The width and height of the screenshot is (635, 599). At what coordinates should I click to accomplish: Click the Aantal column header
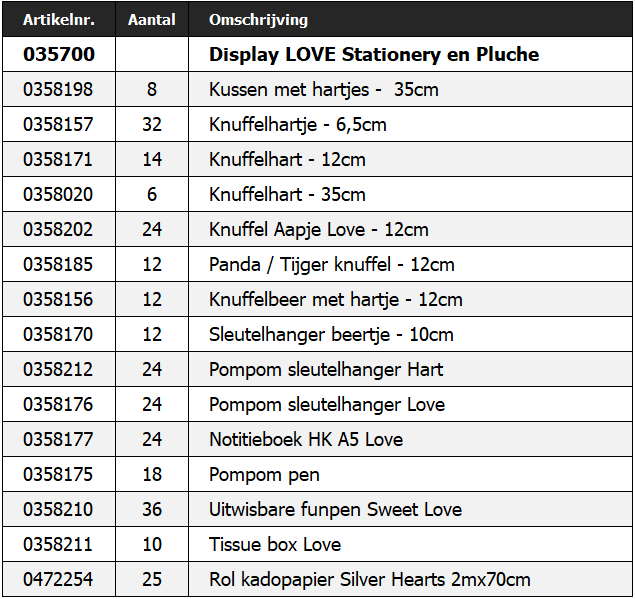[x=152, y=19]
